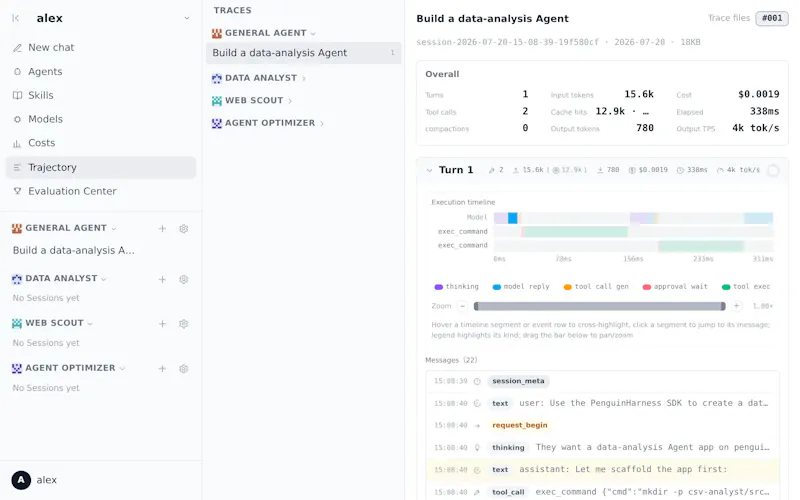Viewport: 800px width, 500px height.
Task: Open tool_call exec_command mkdir message
Action: 603,492
